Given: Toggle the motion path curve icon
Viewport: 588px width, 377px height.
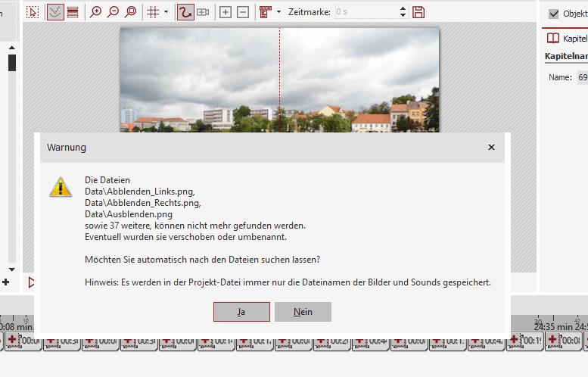Looking at the screenshot, I should coord(185,12).
